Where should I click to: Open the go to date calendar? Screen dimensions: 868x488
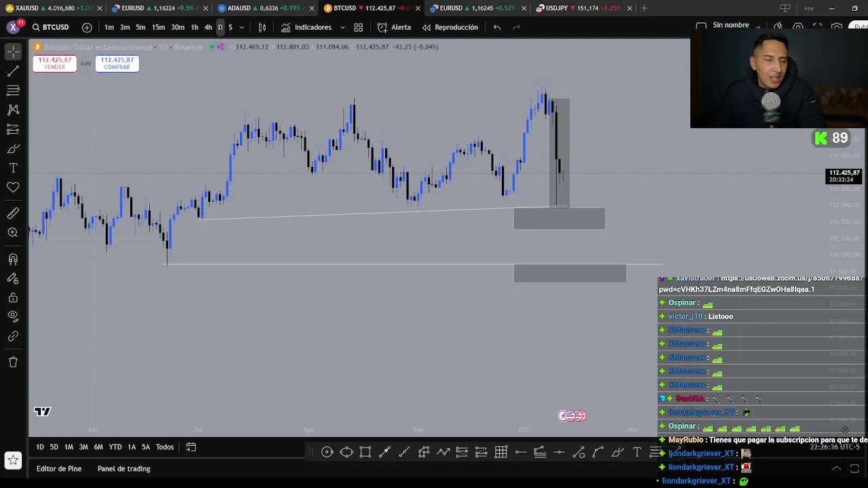tap(191, 447)
